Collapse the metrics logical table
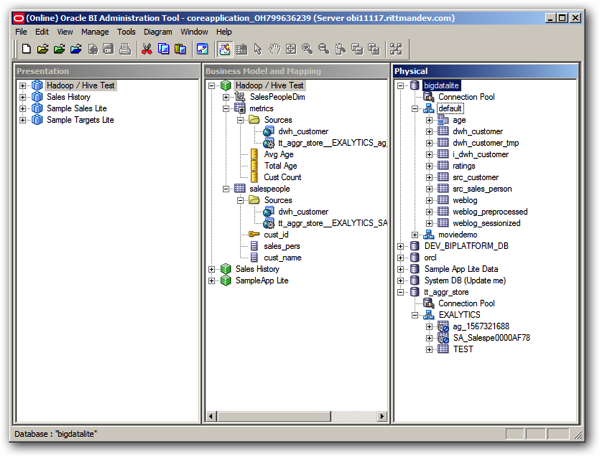Image resolution: width=600 pixels, height=457 pixels. pos(226,109)
